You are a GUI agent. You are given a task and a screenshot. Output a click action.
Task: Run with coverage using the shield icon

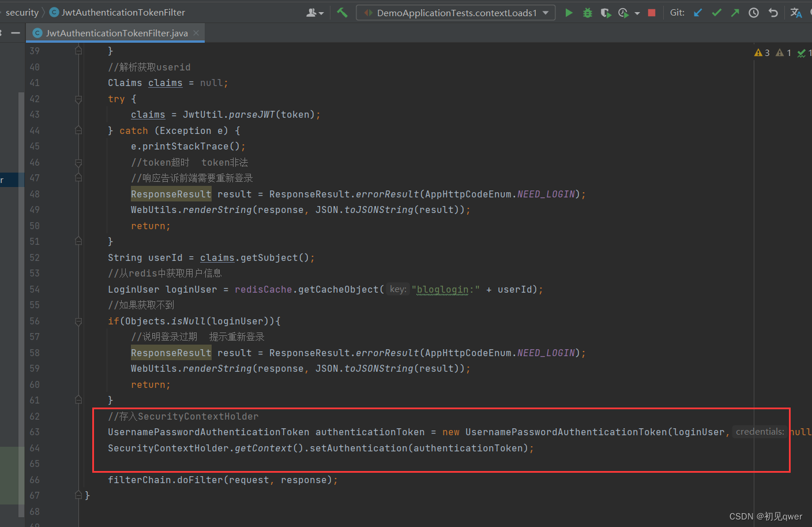point(606,12)
